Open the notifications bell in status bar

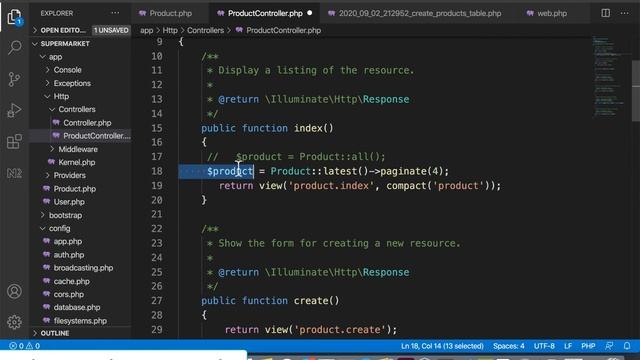[x=627, y=346]
